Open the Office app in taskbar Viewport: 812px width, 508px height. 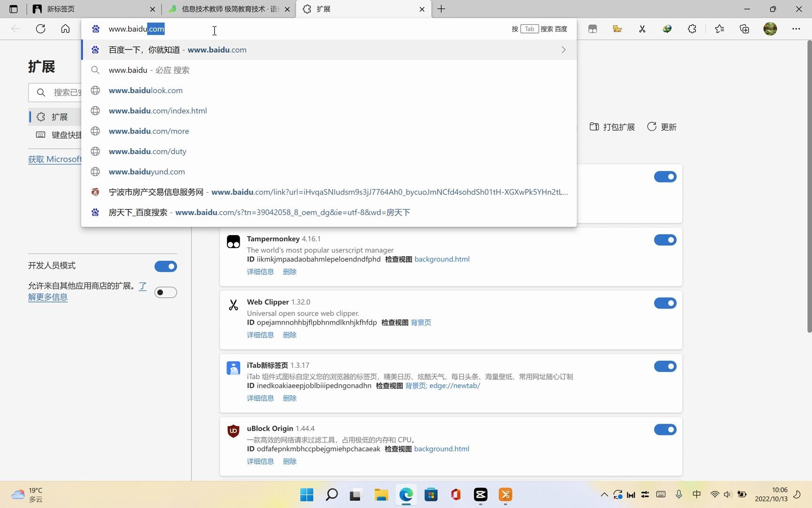(456, 494)
